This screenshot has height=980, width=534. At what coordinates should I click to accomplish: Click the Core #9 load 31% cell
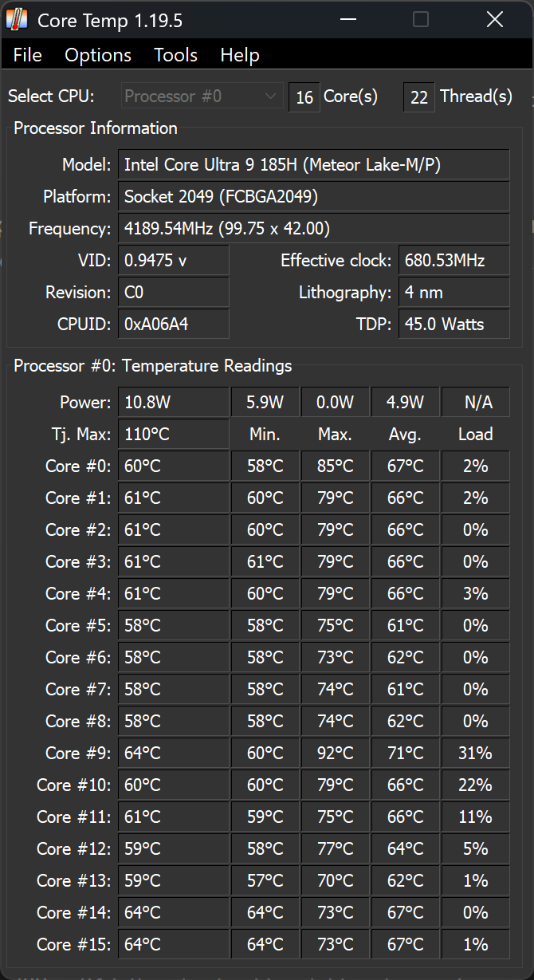(x=475, y=754)
